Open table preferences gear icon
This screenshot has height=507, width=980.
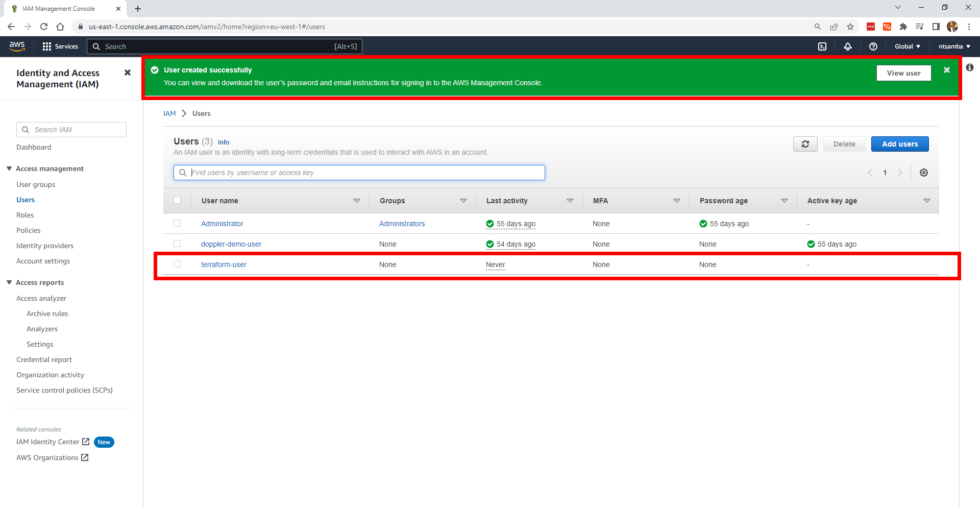pos(923,173)
